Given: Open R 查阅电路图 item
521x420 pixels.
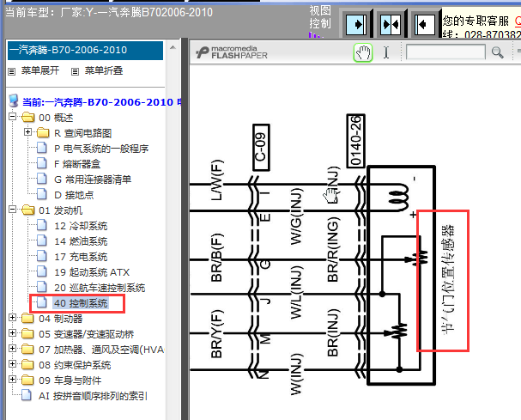Looking at the screenshot, I should [x=82, y=133].
